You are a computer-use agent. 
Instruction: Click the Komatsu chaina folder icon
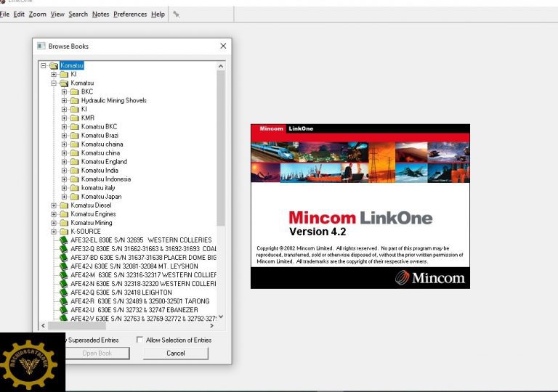[74, 144]
